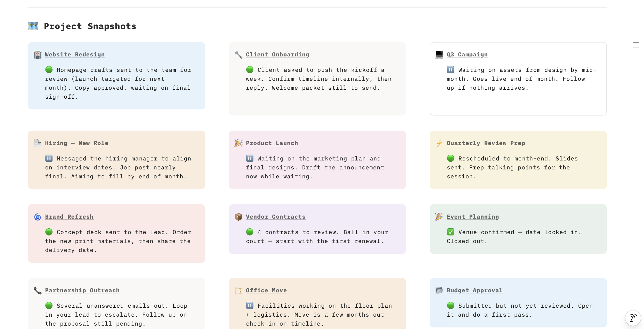The width and height of the screenshot is (644, 329).
Task: Click the construction crane icon beside Office Move
Action: (x=239, y=290)
